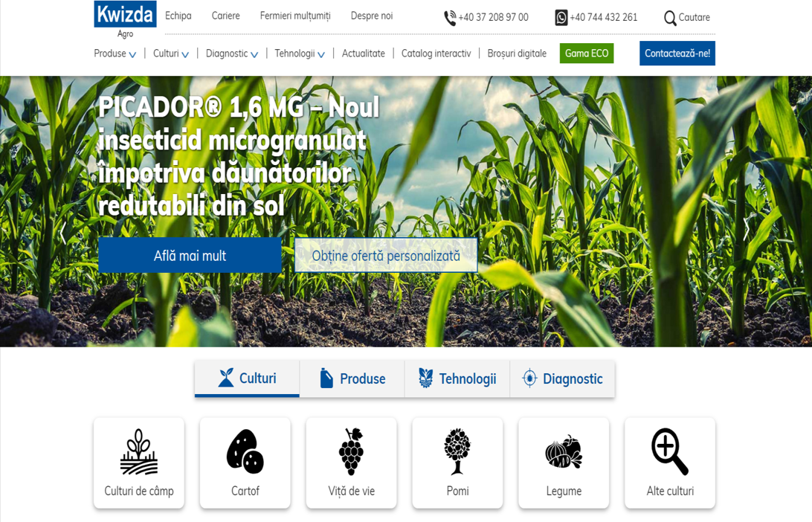Click the Diagnostic target icon
The image size is (812, 522).
coord(529,378)
